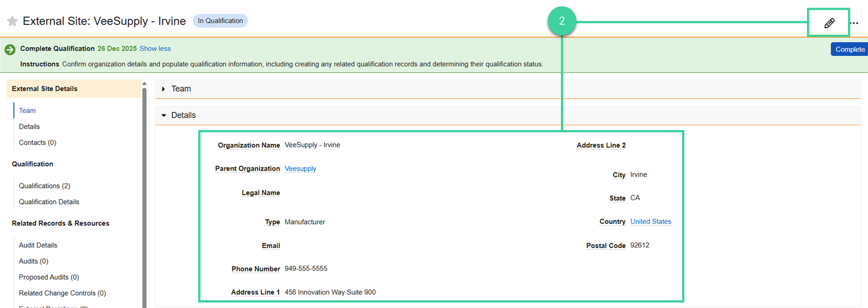Click the Address Line 2 label

601,145
